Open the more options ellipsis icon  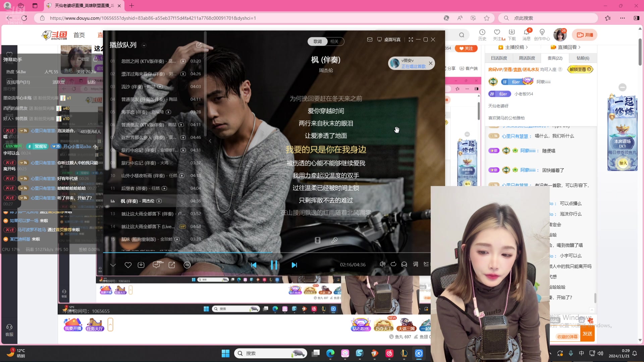[187, 265]
